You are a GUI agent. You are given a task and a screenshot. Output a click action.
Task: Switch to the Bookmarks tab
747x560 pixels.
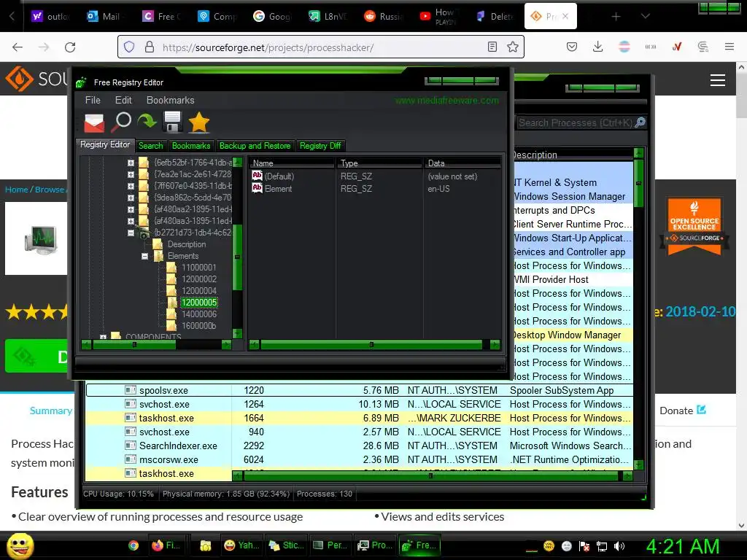tap(191, 146)
